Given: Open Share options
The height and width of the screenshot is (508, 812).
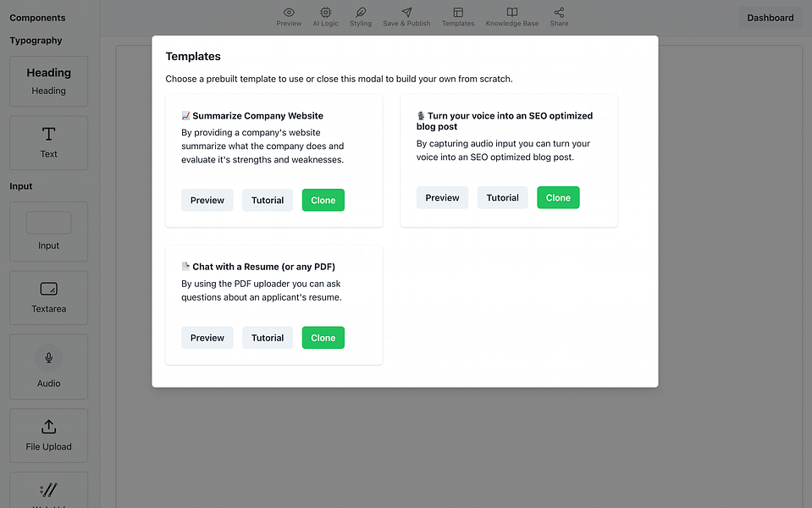Looking at the screenshot, I should click(x=559, y=17).
